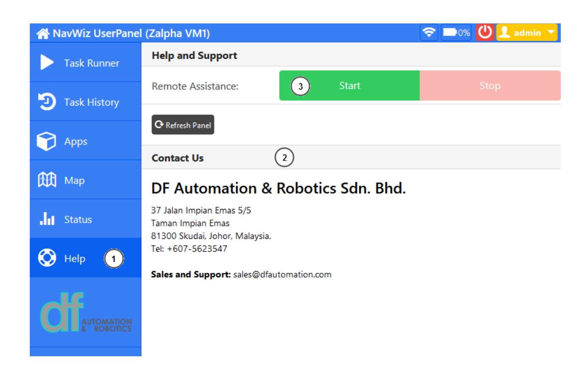Click the 'DF Automation & Robotics Sdn. Bhd.' heading
Screen dimensions: 588x375
pyautogui.click(x=279, y=188)
